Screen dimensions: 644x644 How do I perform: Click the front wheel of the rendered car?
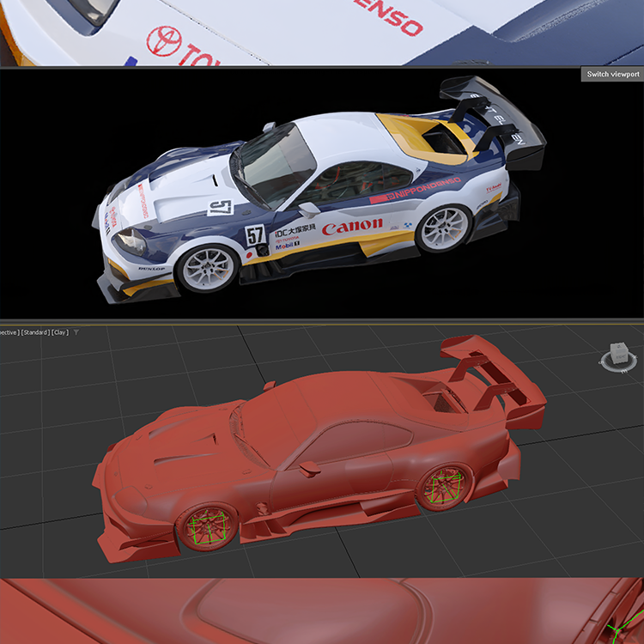207,269
